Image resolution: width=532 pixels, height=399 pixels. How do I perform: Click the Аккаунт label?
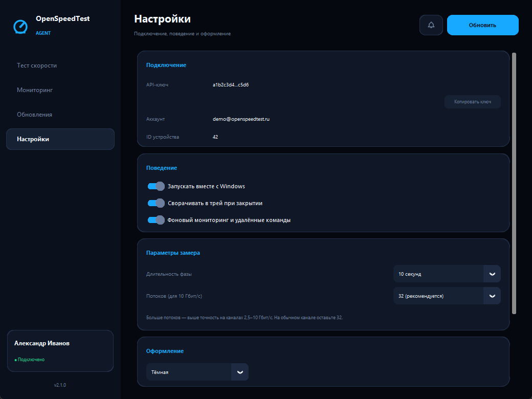point(156,119)
